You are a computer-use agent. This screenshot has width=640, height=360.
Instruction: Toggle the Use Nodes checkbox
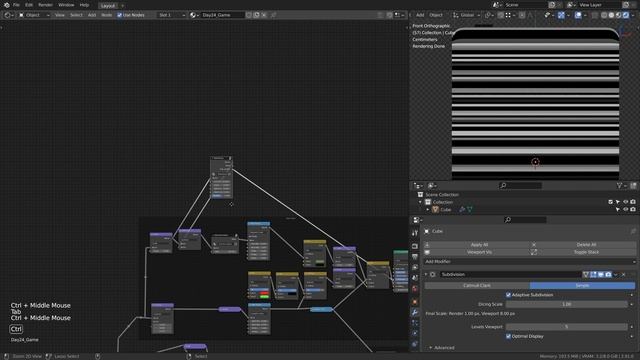[x=120, y=15]
